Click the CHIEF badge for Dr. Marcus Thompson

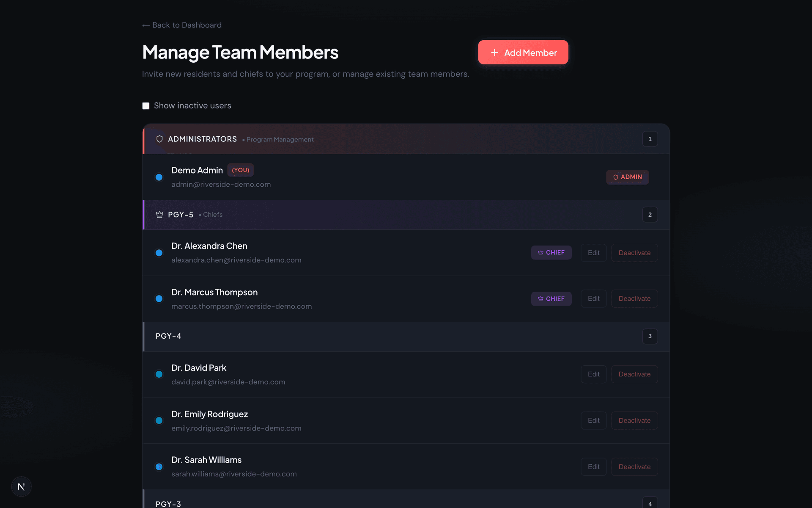pyautogui.click(x=551, y=298)
